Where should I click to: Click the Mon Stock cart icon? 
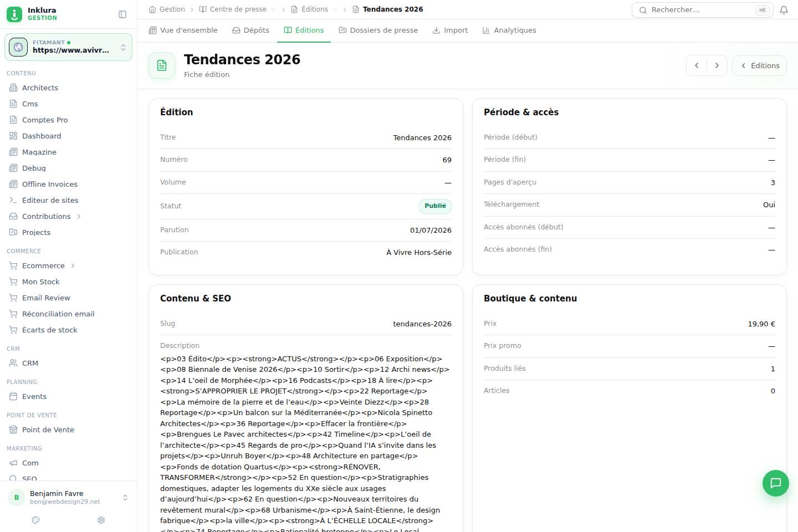[x=13, y=282]
